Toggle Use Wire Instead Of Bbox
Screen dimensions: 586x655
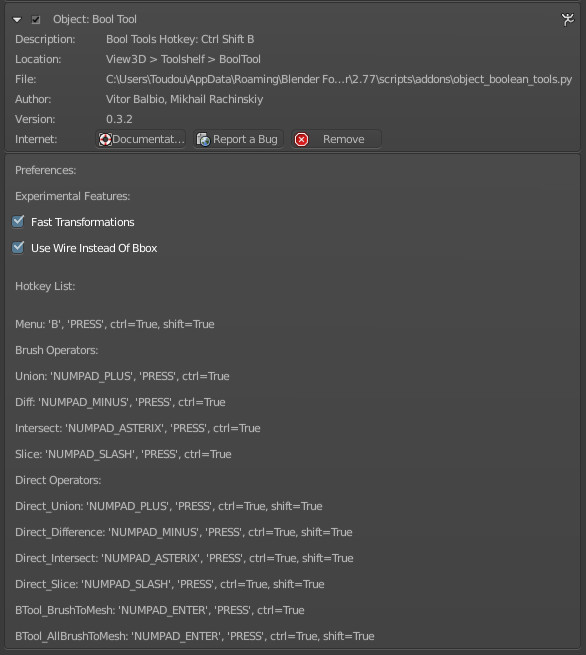(18, 247)
